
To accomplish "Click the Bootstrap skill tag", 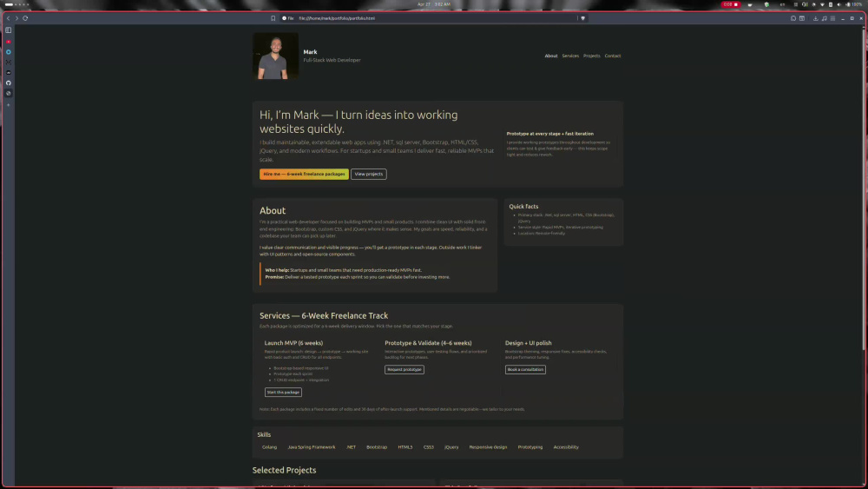I will pos(377,447).
